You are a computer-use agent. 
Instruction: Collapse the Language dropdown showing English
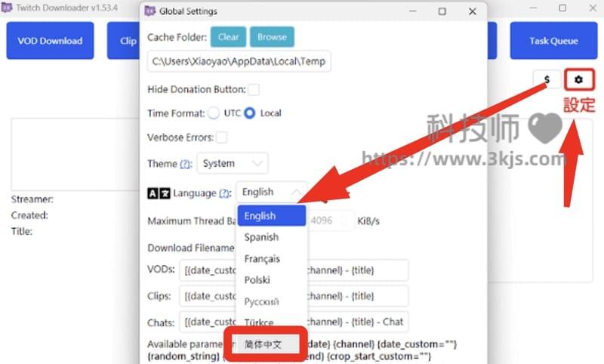(272, 192)
